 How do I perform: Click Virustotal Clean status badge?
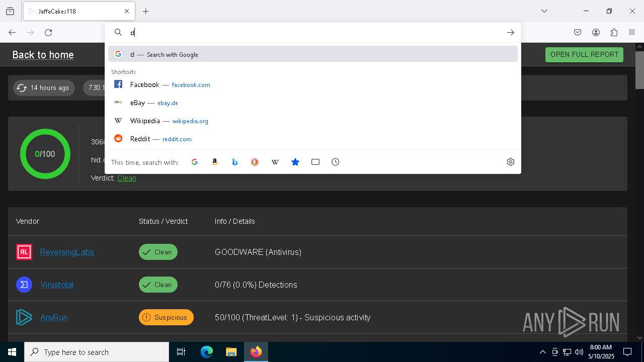click(158, 285)
